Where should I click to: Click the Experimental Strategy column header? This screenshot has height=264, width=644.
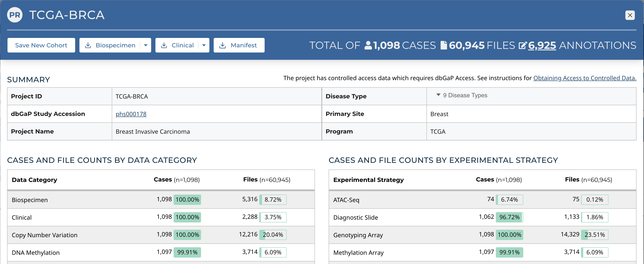[368, 180]
